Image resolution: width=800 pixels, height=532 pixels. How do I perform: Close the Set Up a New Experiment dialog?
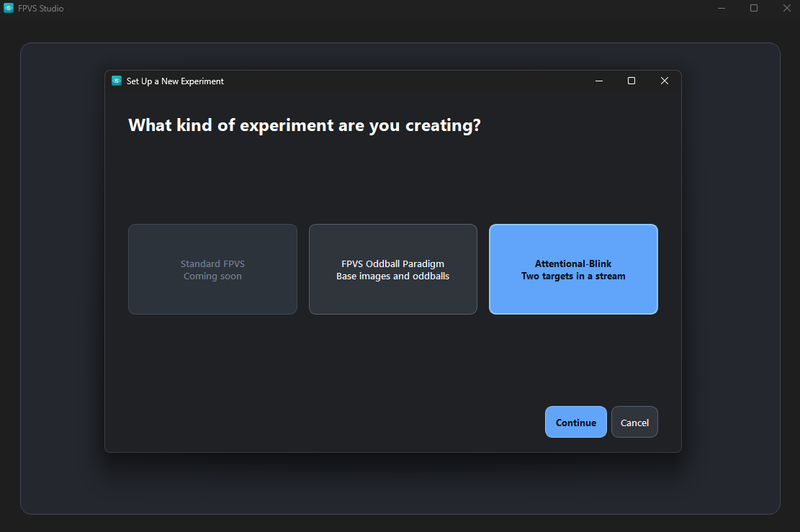coord(665,81)
